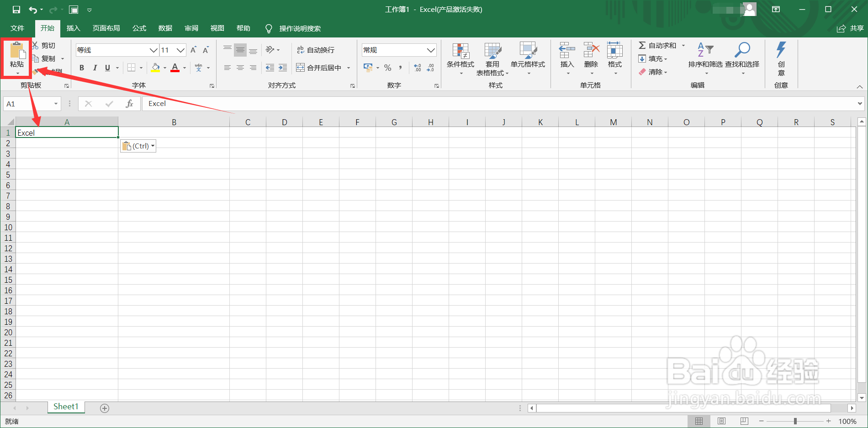Expand number format dropdown (常规)

(431, 50)
